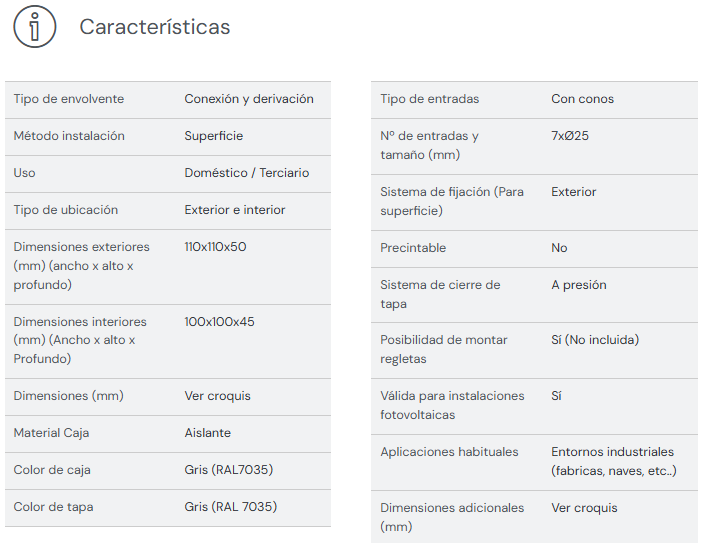This screenshot has height=543, width=704.
Task: Select the A presión closure value
Action: click(x=579, y=285)
